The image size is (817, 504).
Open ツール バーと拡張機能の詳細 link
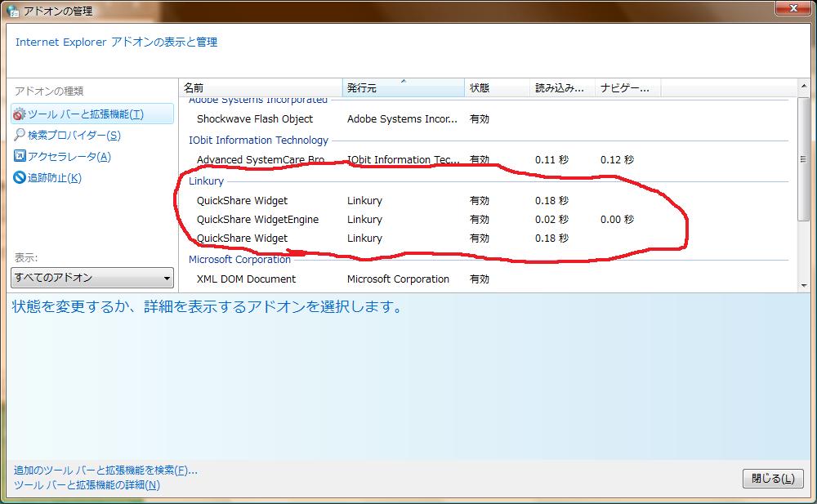click(x=87, y=484)
